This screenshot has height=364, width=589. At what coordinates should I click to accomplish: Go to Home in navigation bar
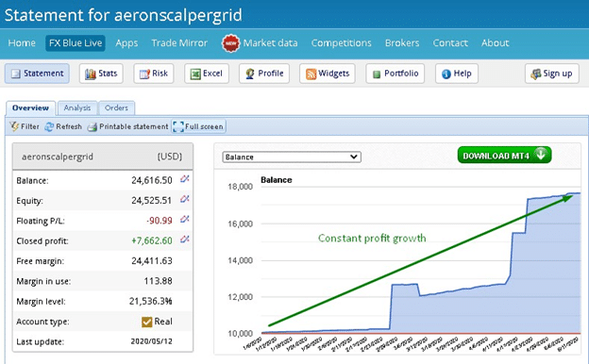coord(22,43)
